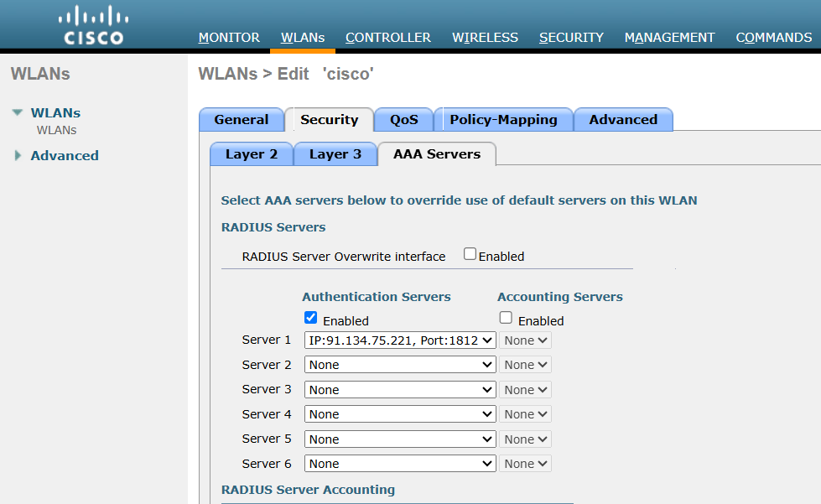The image size is (821, 504).
Task: Open the COMMANDS menu
Action: click(x=773, y=38)
